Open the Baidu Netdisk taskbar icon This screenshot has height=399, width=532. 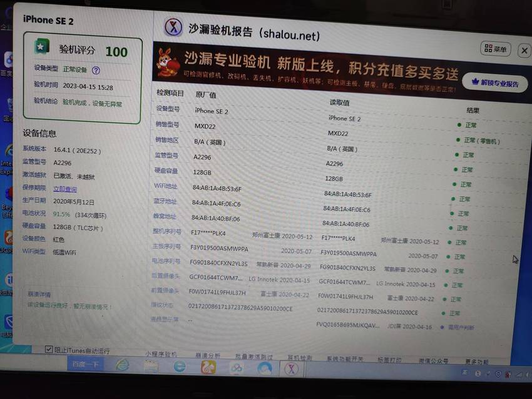click(237, 368)
